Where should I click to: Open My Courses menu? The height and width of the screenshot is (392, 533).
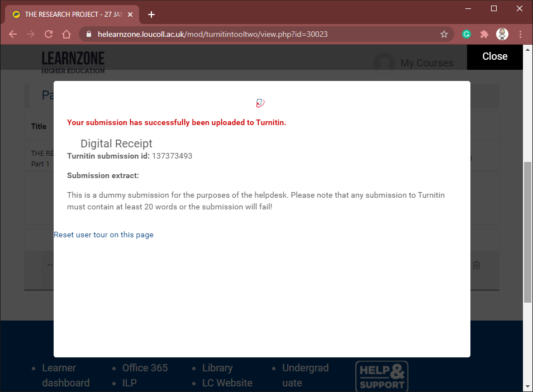[427, 63]
